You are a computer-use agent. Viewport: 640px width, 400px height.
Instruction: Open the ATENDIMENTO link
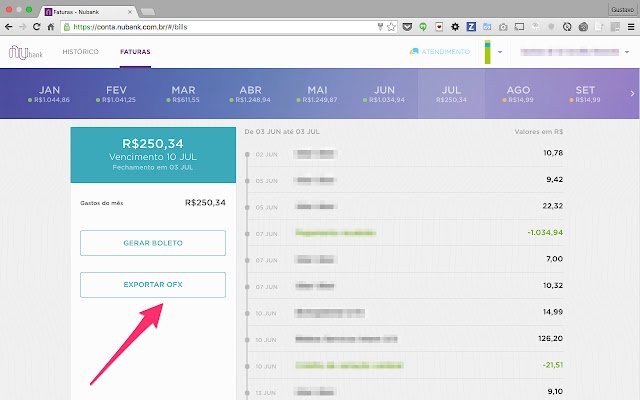[445, 51]
